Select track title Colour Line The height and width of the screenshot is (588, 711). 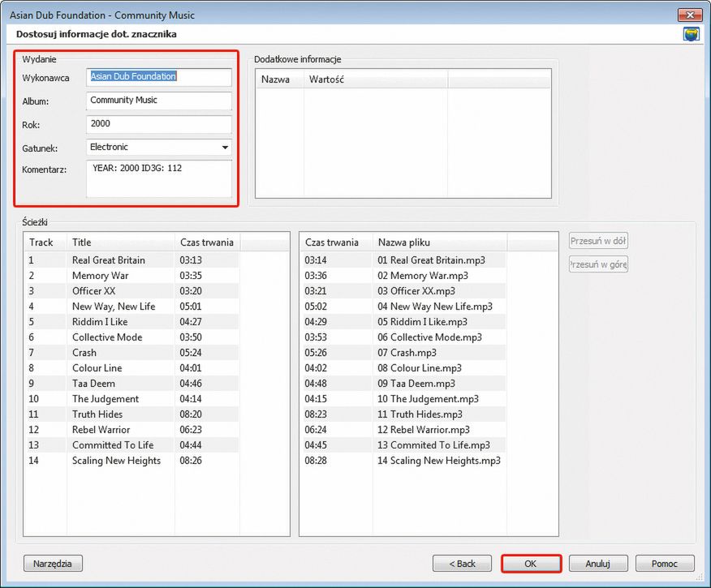pyautogui.click(x=97, y=368)
